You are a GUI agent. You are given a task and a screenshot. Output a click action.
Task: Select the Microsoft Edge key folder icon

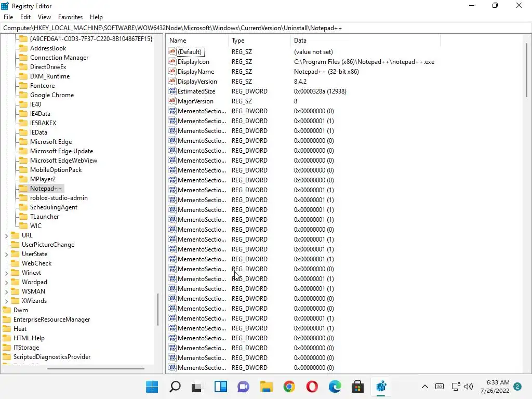coord(23,141)
